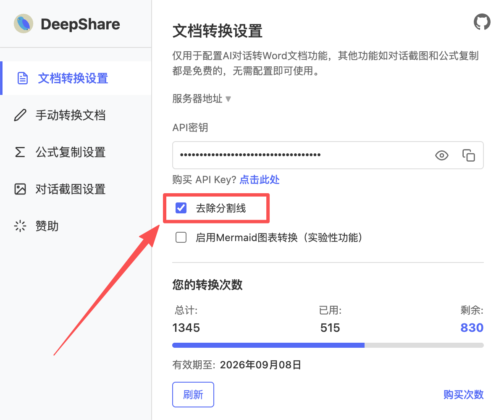Image resolution: width=504 pixels, height=420 pixels.
Task: Reveal API key using the eye icon
Action: (441, 155)
